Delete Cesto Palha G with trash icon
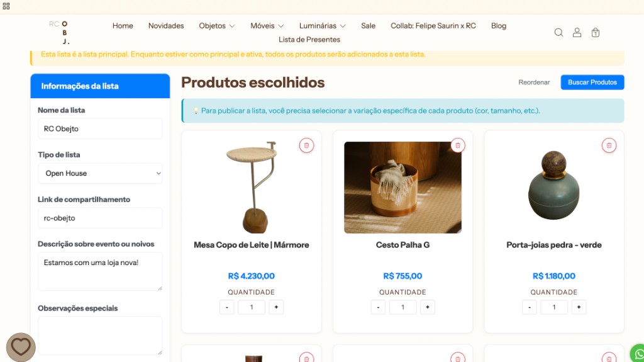This screenshot has width=644, height=362. tap(458, 145)
